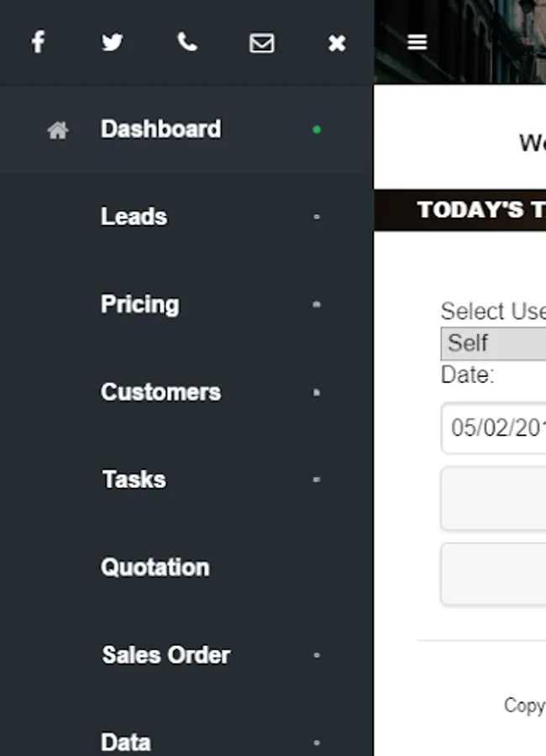Click the green dot beside Dashboard
The image size is (546, 756).
[x=317, y=130]
